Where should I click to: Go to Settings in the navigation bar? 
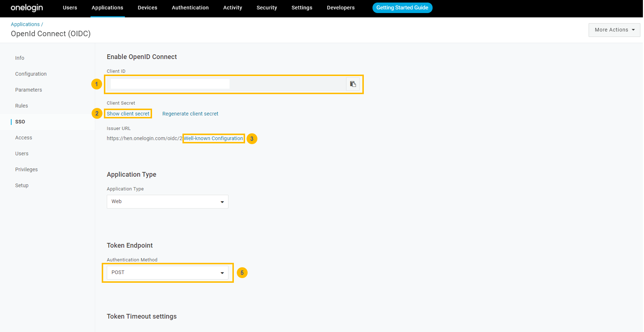[x=302, y=8]
